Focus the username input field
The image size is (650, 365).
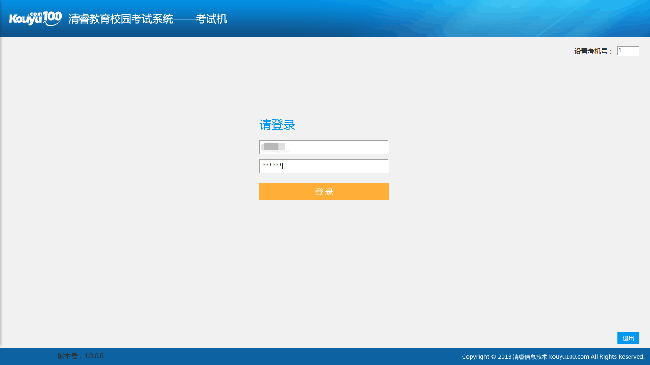pos(324,147)
